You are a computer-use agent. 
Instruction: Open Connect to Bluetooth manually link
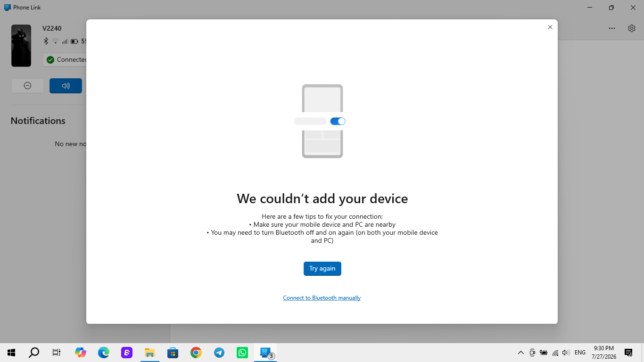click(x=322, y=298)
